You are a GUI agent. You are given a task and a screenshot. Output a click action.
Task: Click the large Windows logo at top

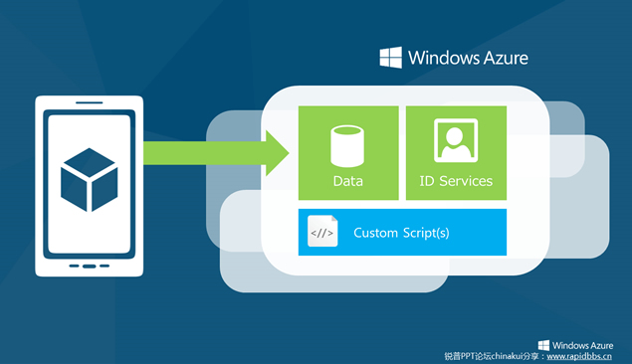pyautogui.click(x=390, y=57)
